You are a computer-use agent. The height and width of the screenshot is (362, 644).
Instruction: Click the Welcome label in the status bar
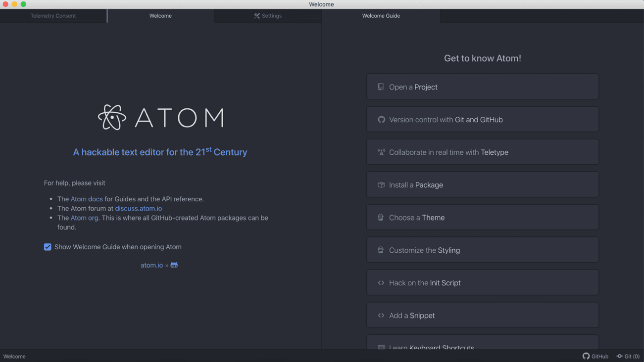click(14, 356)
